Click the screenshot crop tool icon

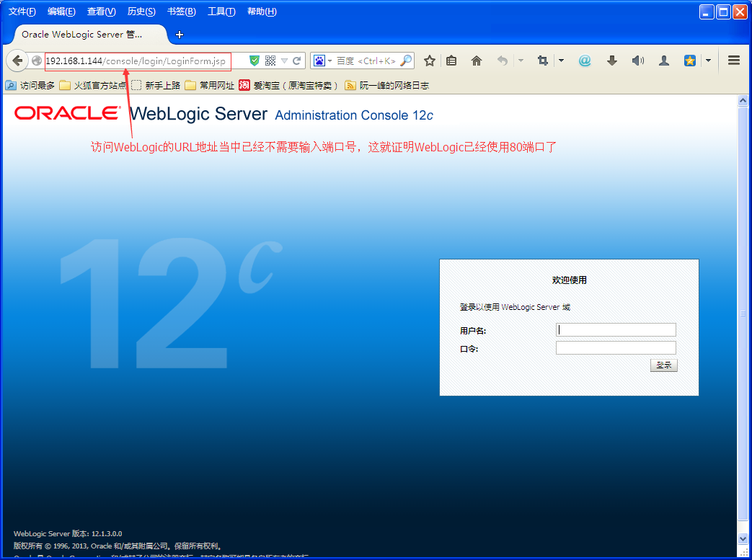pyautogui.click(x=542, y=61)
